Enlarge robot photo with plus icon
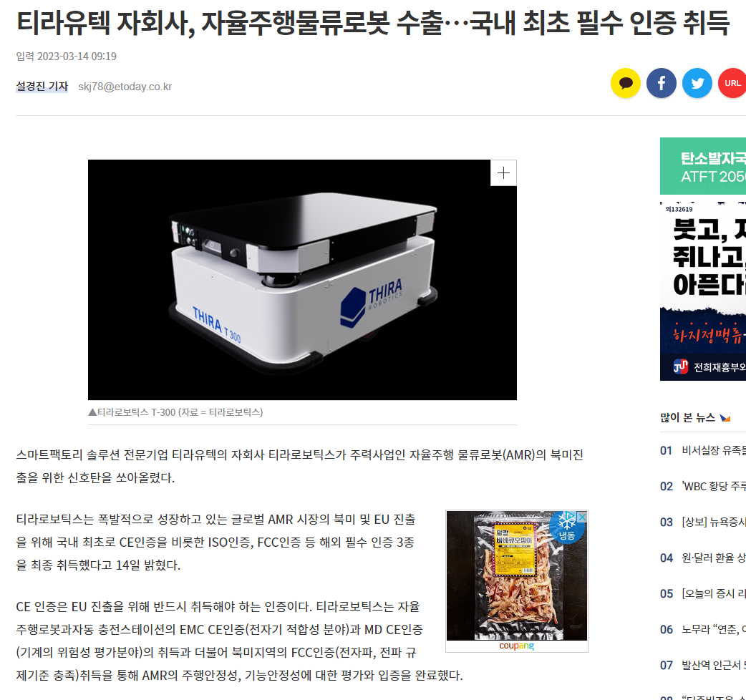Image resolution: width=746 pixels, height=700 pixels. click(503, 173)
